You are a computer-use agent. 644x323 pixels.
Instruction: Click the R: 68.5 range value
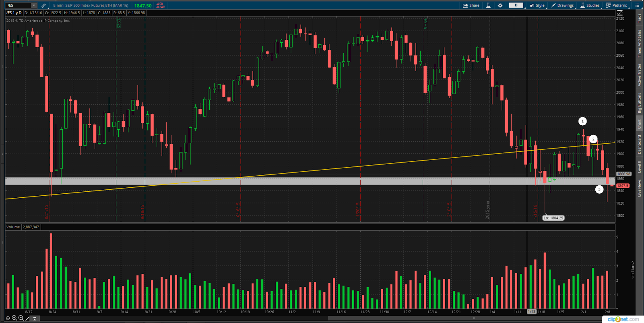coord(119,13)
